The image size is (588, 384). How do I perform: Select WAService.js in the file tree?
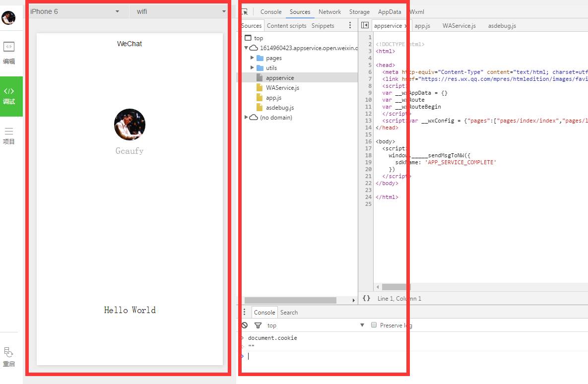[282, 88]
